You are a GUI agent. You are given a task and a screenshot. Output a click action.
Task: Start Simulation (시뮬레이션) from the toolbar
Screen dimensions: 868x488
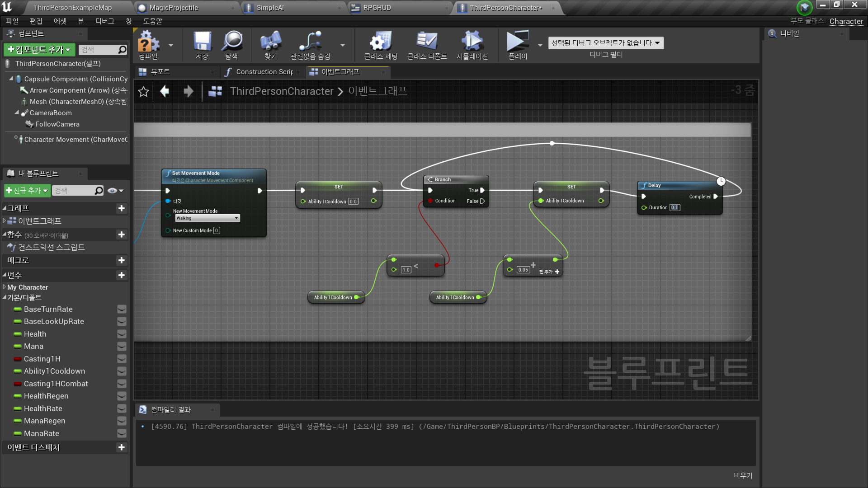[472, 42]
